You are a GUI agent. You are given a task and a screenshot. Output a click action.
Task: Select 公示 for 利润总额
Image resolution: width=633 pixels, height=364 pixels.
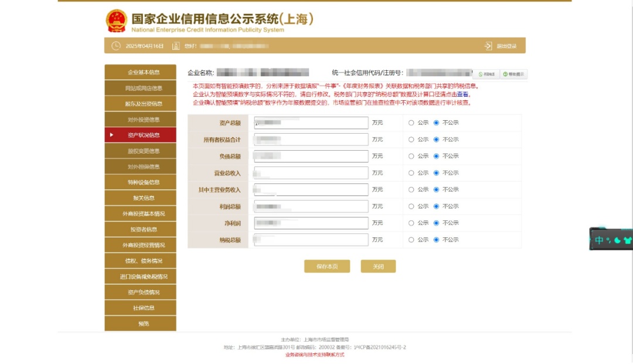point(411,206)
